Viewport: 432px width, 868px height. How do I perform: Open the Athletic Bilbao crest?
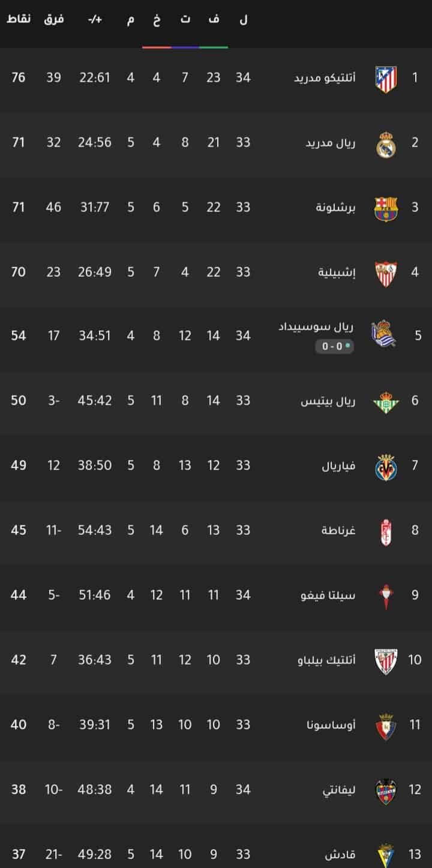point(386,661)
